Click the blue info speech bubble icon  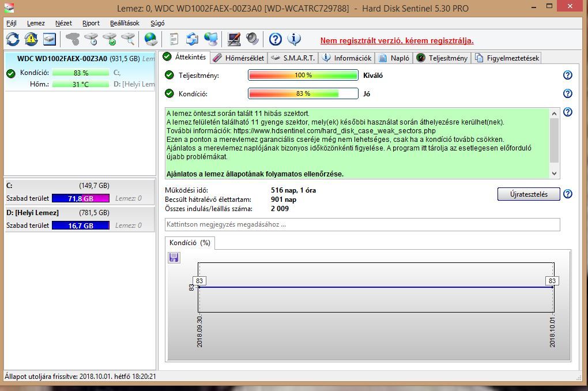(x=294, y=39)
